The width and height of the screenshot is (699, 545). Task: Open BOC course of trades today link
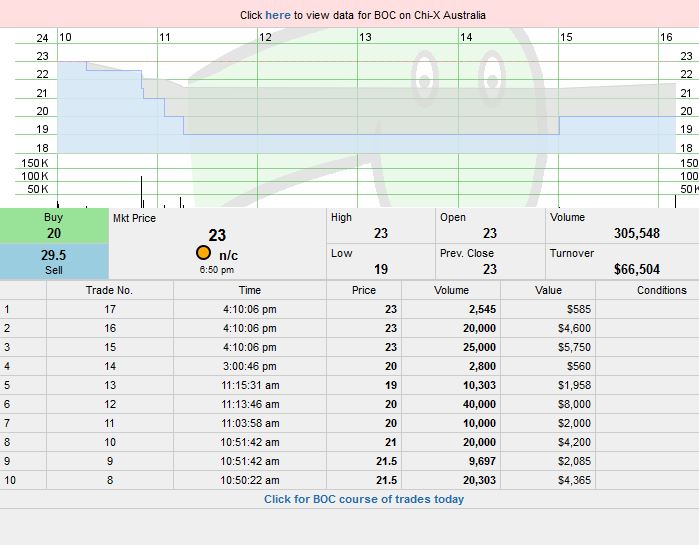click(x=364, y=499)
